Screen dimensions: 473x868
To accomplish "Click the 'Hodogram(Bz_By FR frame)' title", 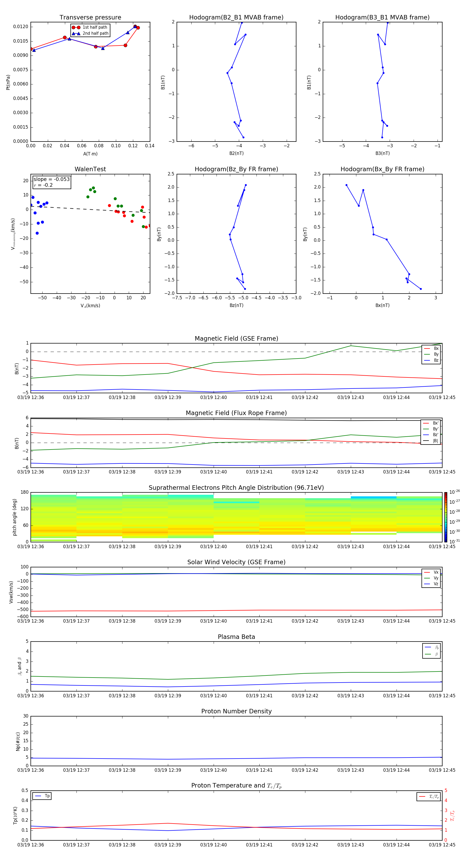I will pos(236,169).
